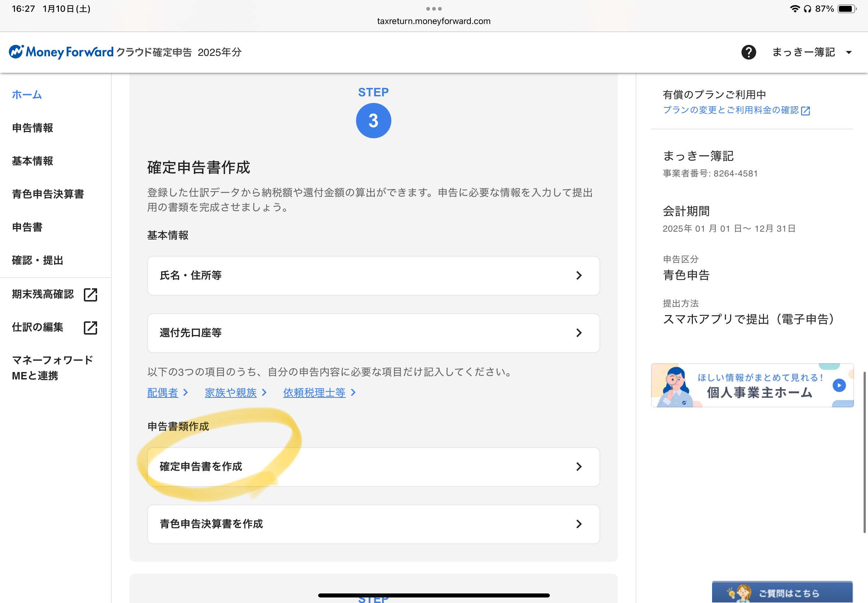Viewport: 868px width, 603px height.
Task: Open the help question mark icon
Action: 748,52
